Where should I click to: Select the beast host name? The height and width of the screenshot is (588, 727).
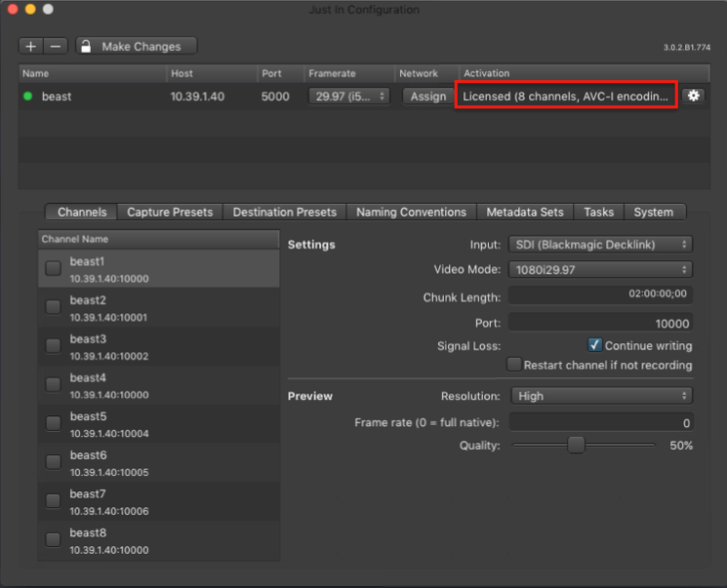[x=57, y=97]
